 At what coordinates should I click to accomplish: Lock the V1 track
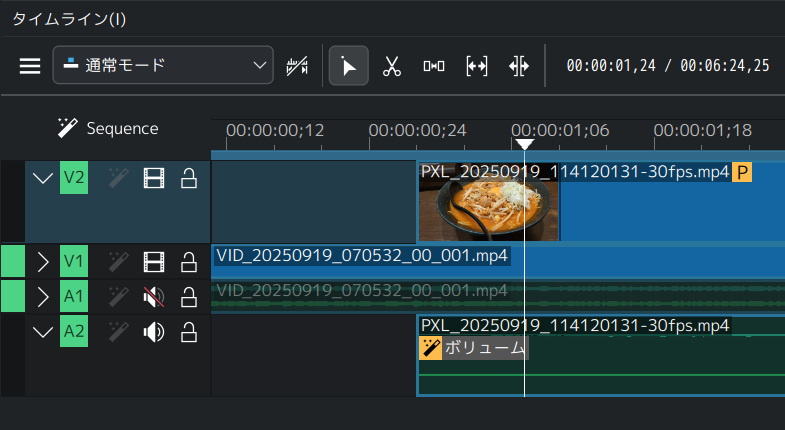click(x=187, y=262)
